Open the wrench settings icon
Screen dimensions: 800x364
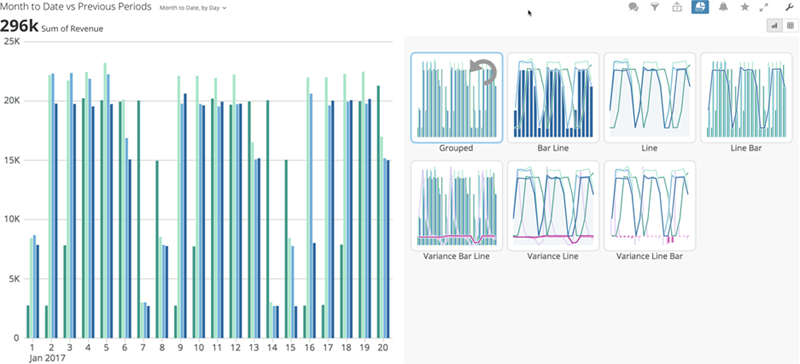tap(789, 7)
